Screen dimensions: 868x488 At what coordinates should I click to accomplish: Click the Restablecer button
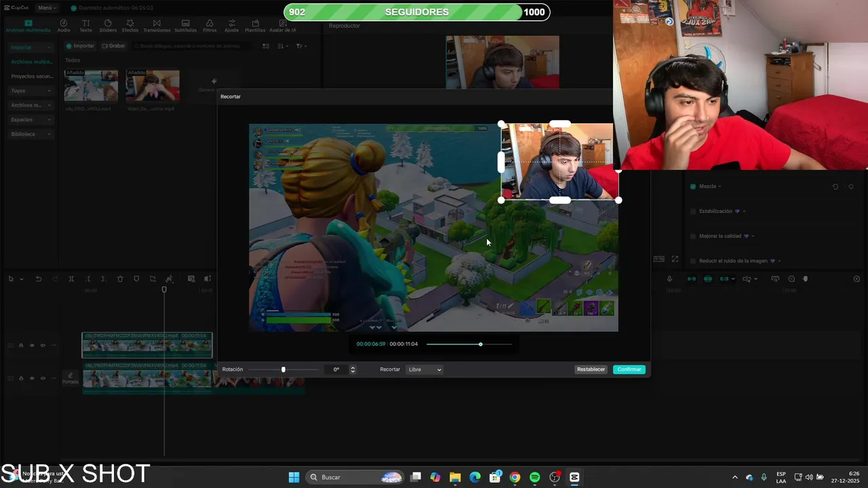(x=591, y=369)
